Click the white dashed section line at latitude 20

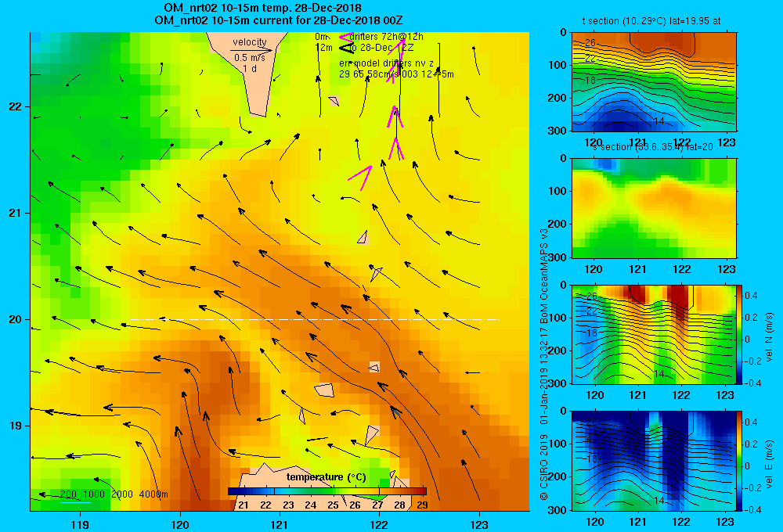(314, 319)
